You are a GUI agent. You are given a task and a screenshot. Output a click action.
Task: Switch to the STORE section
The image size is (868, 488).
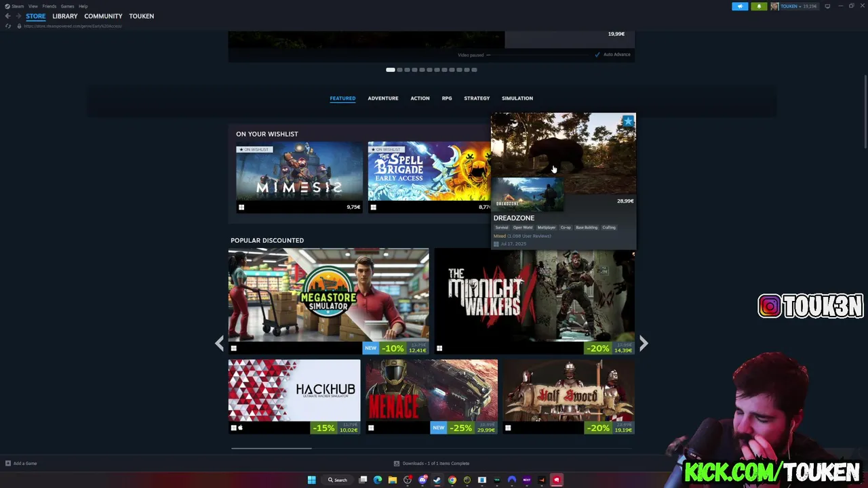point(35,16)
